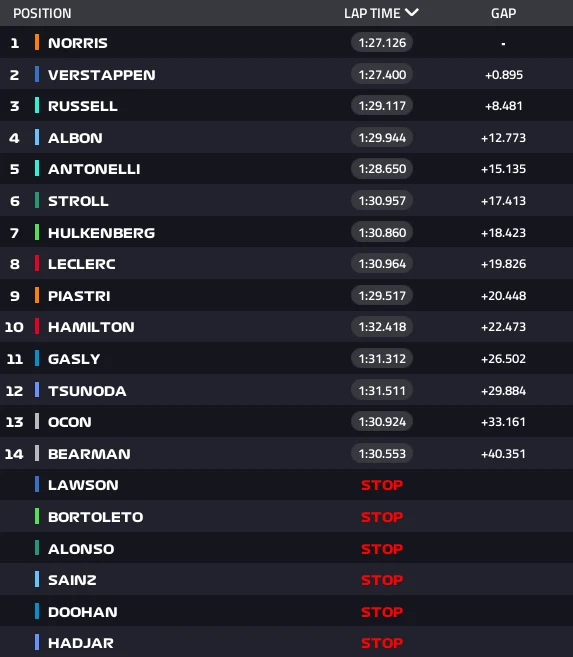Viewport: 573px width, 657px height.
Task: Select the GAP column header
Action: (x=503, y=13)
